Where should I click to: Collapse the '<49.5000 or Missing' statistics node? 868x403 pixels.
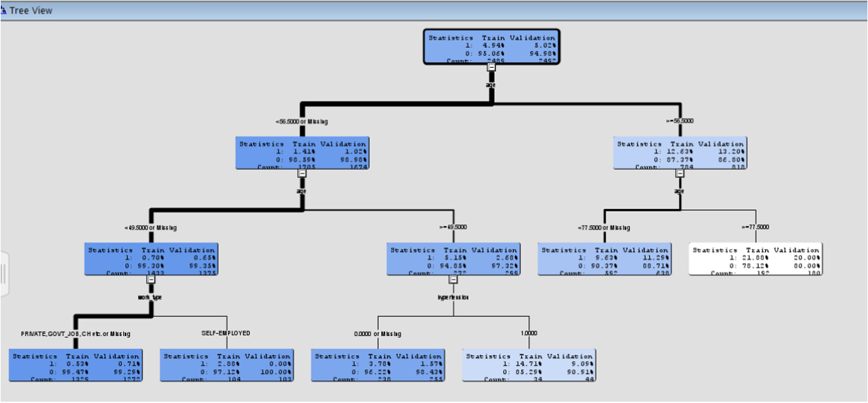coord(150,280)
